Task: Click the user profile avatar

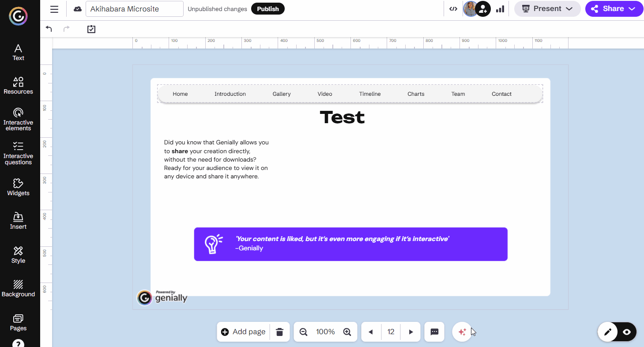Action: 470,9
